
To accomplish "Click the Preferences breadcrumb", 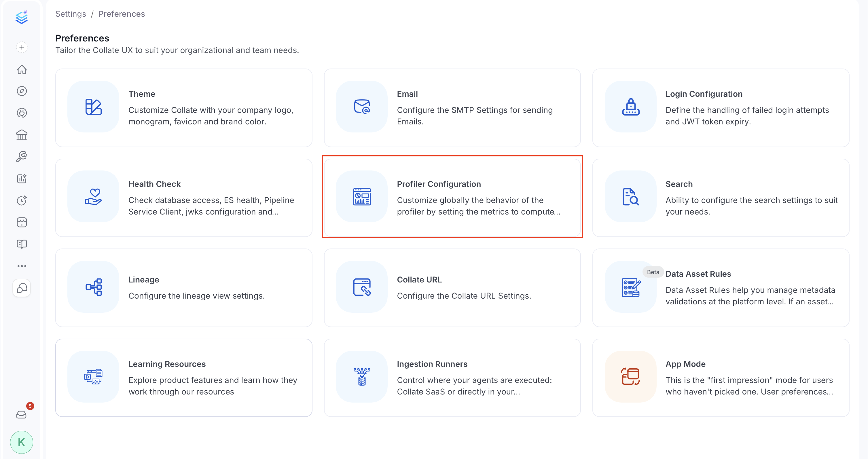I will (x=122, y=14).
